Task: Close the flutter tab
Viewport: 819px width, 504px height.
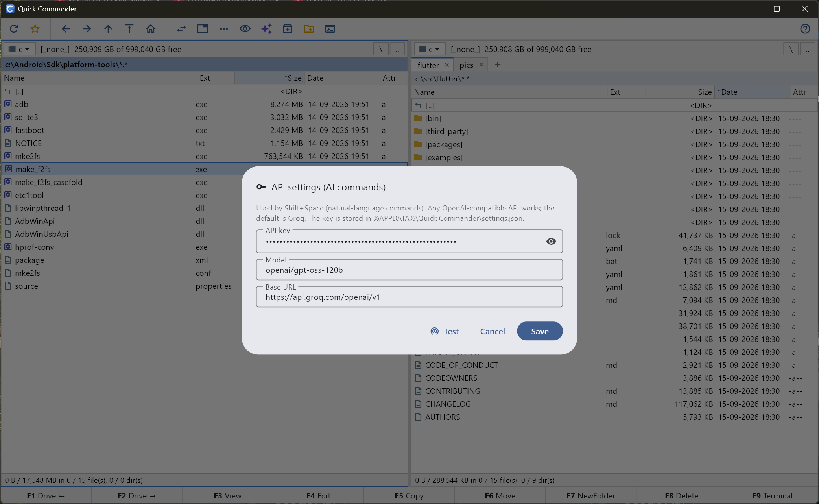Action: [446, 65]
